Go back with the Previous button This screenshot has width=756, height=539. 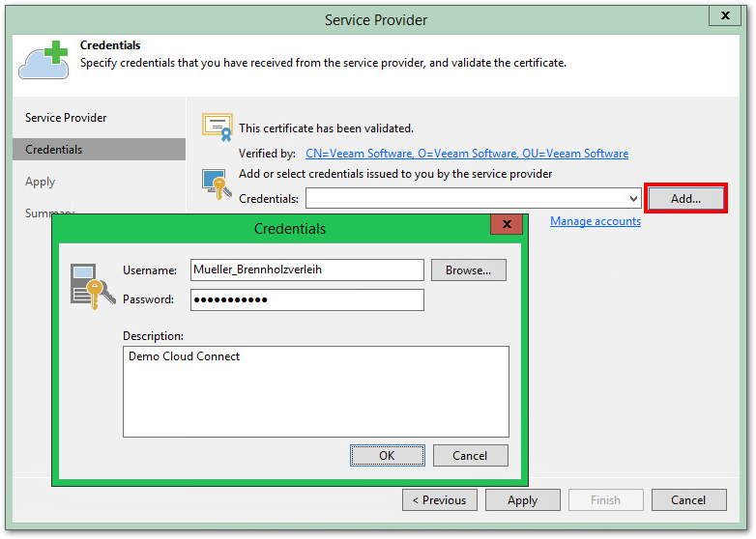coord(438,500)
